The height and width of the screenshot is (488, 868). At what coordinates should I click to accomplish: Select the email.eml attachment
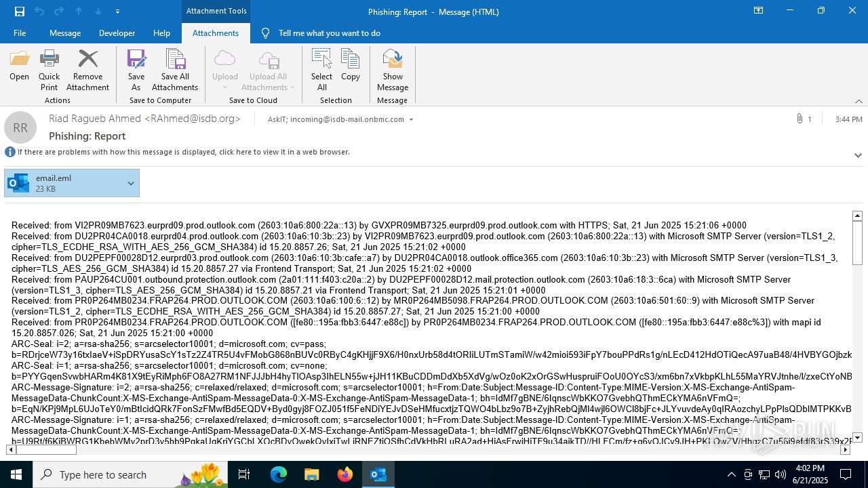click(x=72, y=183)
